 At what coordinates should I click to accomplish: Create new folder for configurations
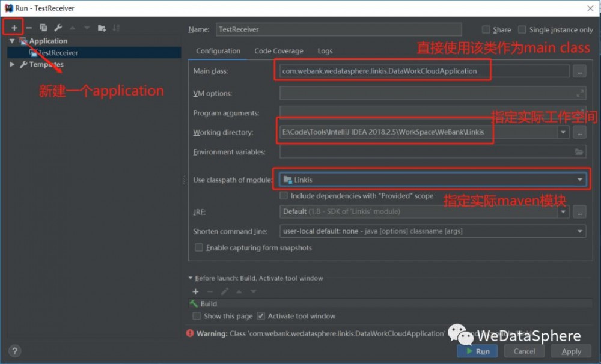coord(102,28)
